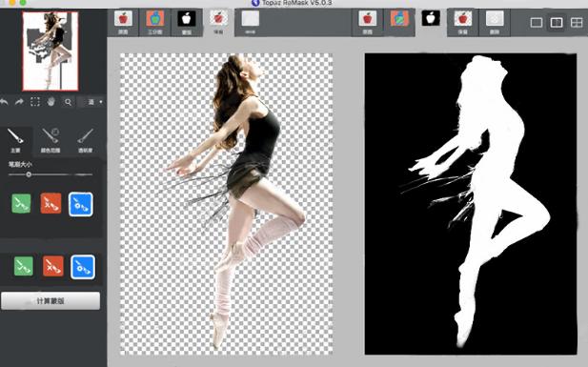Click the yellow minimize window button

pyautogui.click(x=12, y=2)
